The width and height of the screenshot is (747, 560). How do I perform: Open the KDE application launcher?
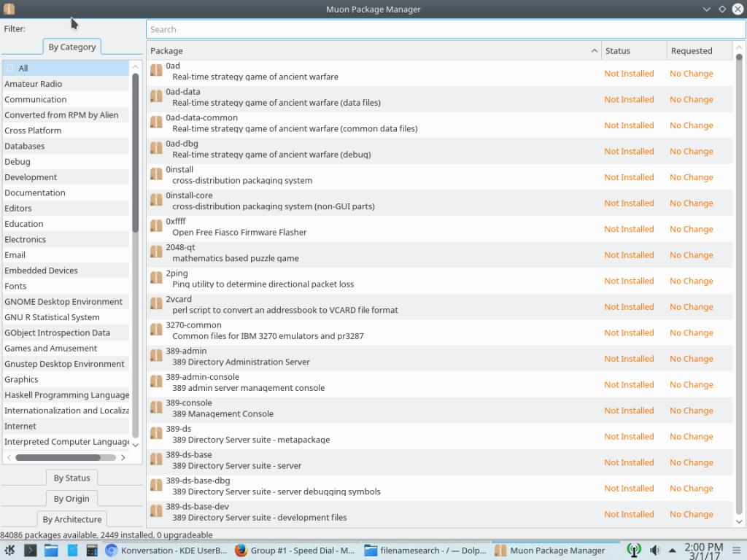pyautogui.click(x=10, y=551)
